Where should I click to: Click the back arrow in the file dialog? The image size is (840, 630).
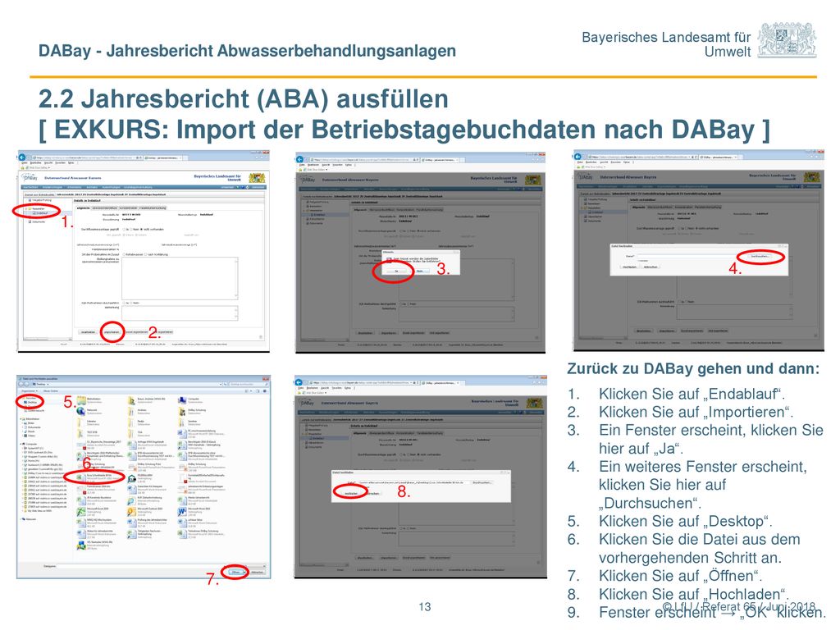click(x=22, y=384)
